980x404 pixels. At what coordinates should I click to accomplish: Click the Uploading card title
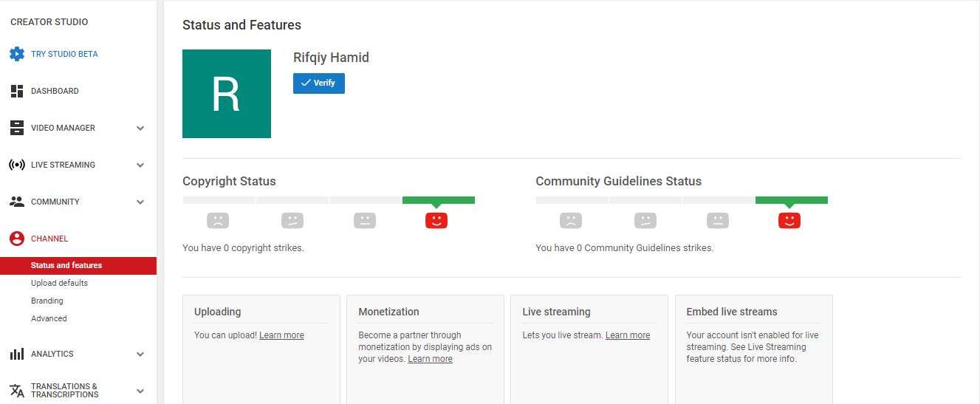218,312
